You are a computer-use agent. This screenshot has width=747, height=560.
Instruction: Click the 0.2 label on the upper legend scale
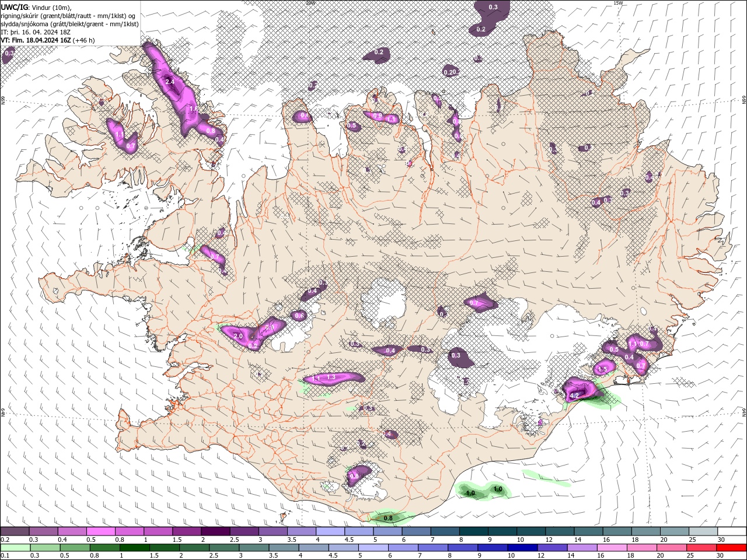pyautogui.click(x=5, y=540)
